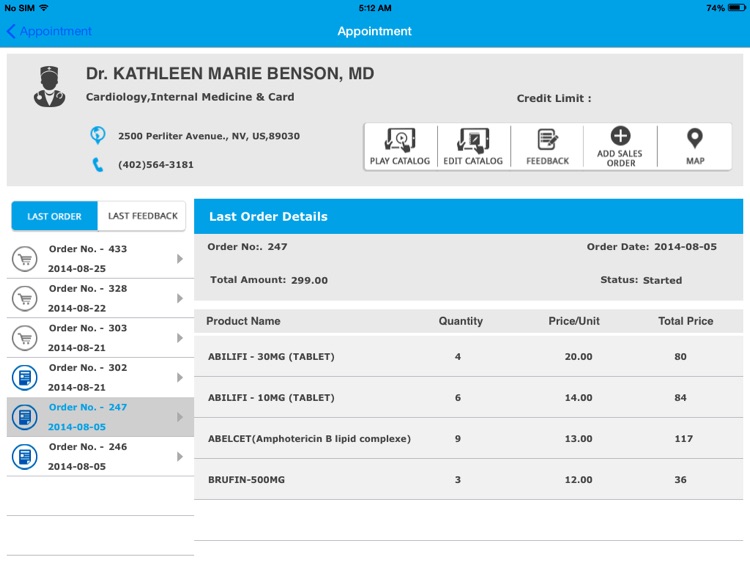
Task: Tap the Quantity column header
Action: tap(461, 321)
